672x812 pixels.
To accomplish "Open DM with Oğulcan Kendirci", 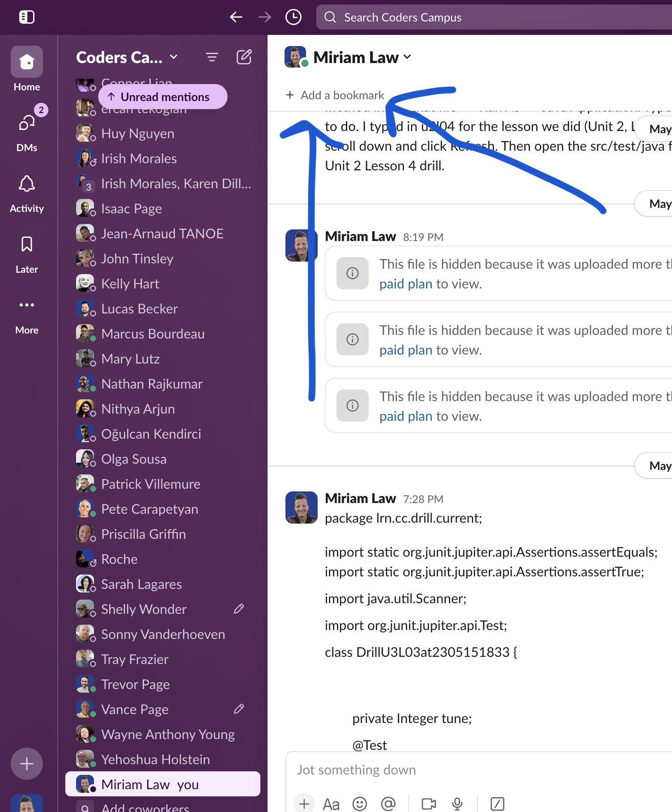I will pos(163,434).
